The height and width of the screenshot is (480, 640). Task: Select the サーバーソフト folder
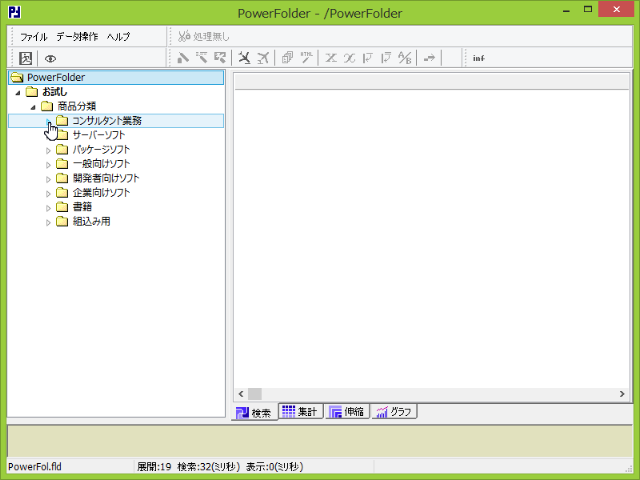[x=98, y=135]
